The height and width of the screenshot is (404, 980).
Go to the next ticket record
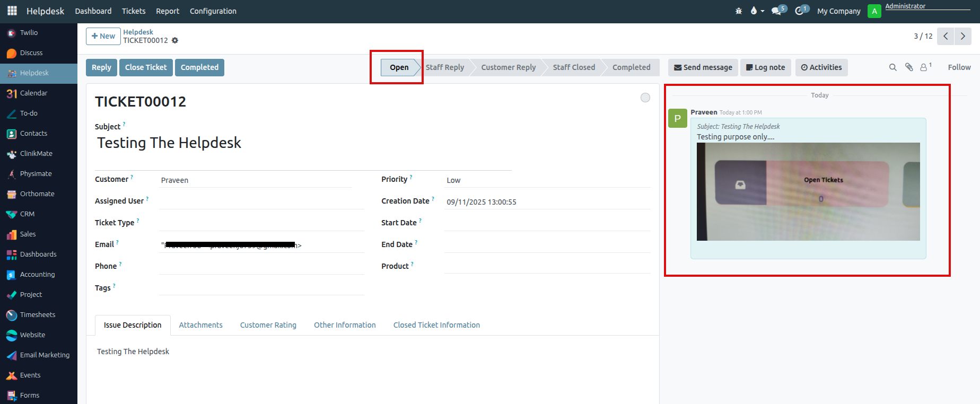click(x=963, y=36)
